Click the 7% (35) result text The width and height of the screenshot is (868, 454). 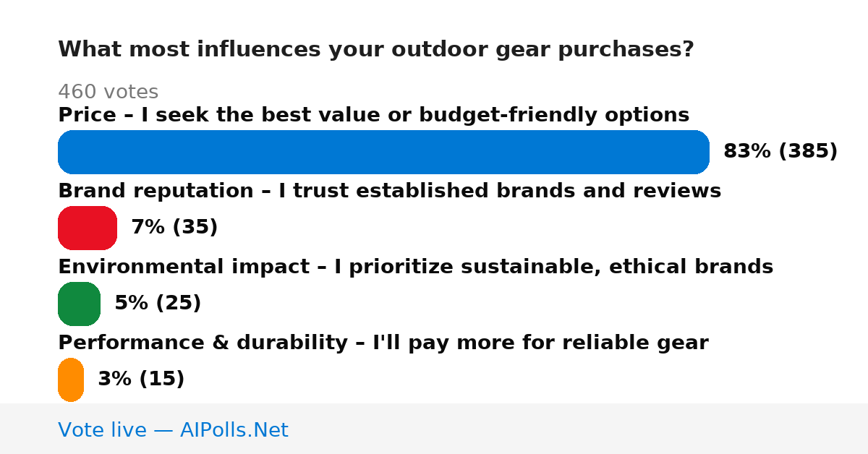point(174,227)
